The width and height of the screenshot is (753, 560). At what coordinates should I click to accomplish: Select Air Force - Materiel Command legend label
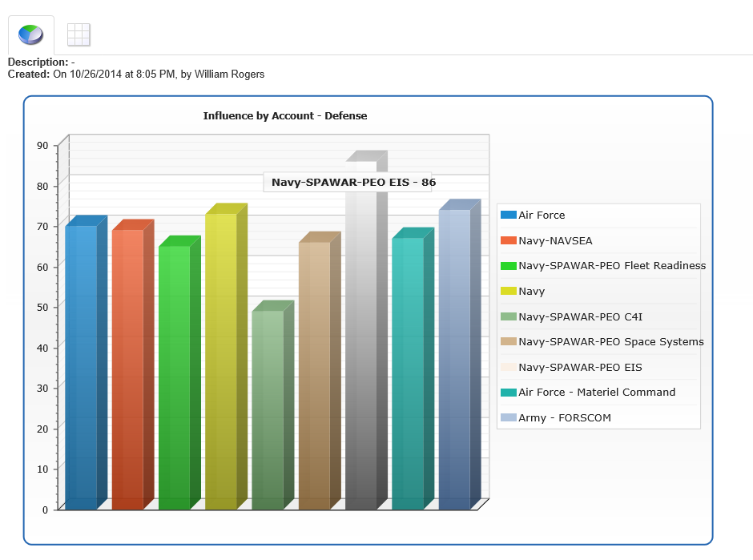tap(597, 393)
